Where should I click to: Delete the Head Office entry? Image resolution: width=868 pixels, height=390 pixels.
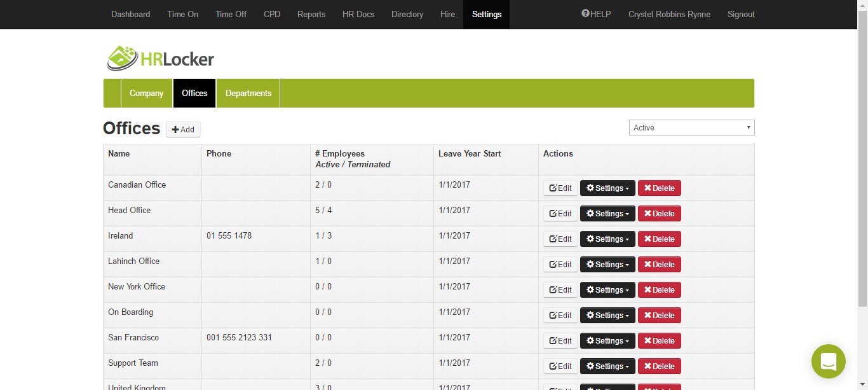coord(659,214)
